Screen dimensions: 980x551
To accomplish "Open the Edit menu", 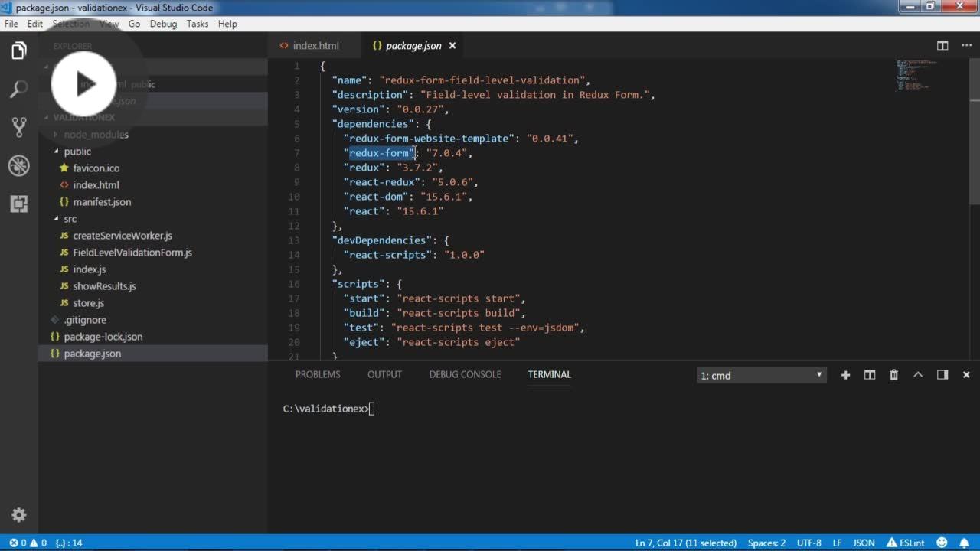I will click(35, 24).
